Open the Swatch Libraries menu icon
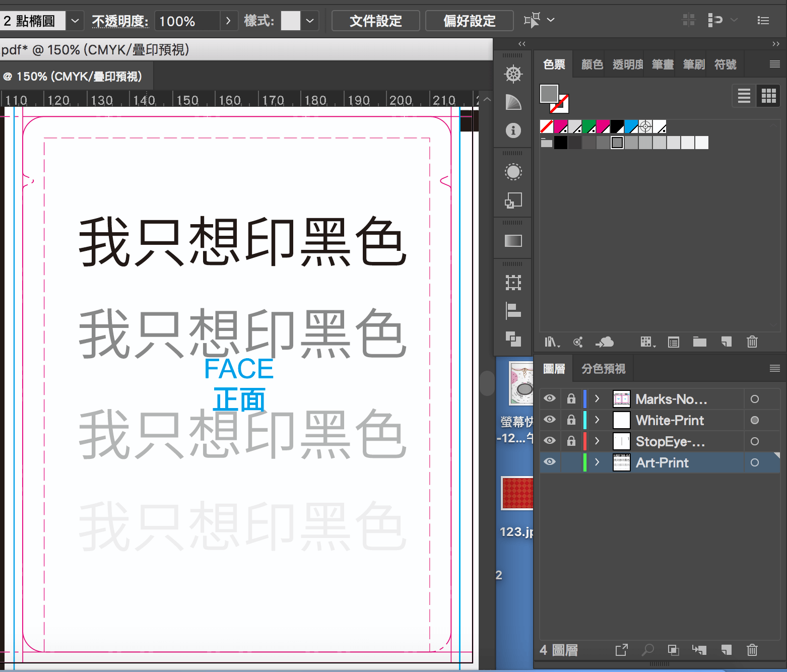This screenshot has height=672, width=787. click(552, 342)
